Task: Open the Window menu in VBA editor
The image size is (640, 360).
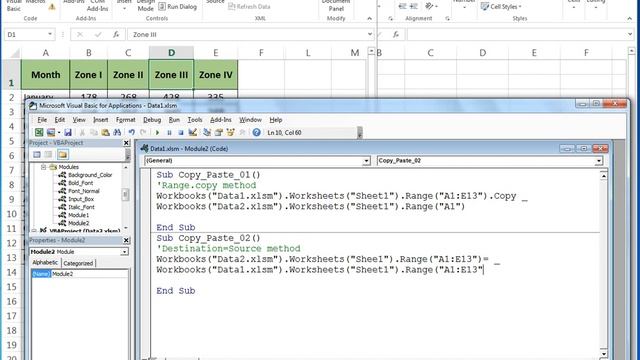Action: tap(250, 120)
